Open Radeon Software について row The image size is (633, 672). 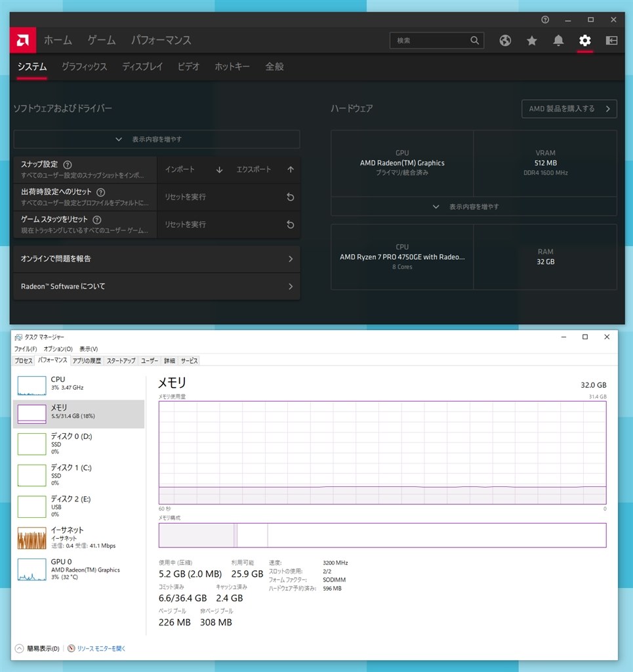point(157,286)
